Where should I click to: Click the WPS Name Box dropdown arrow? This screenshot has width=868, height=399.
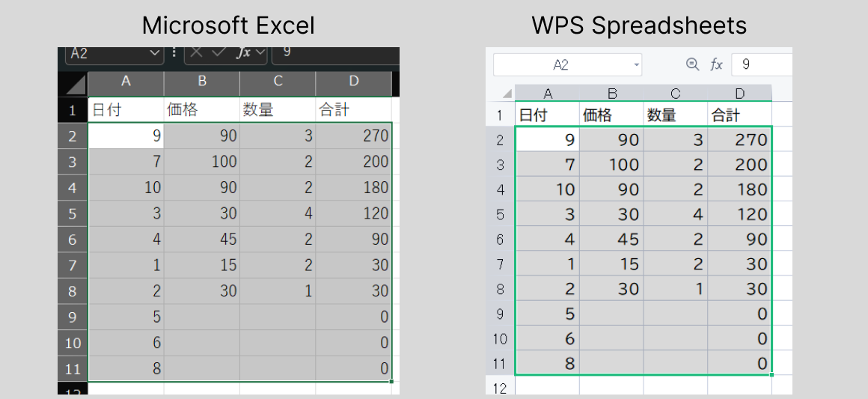(636, 65)
